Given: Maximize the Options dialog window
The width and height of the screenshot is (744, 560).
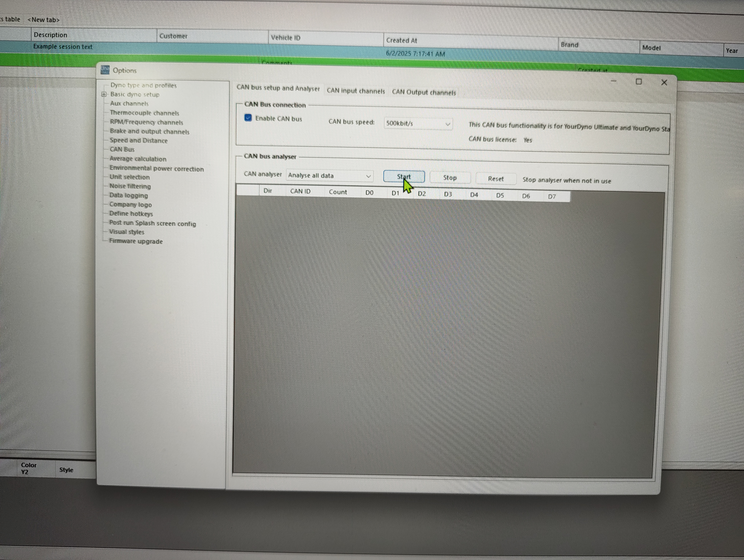Looking at the screenshot, I should tap(638, 82).
